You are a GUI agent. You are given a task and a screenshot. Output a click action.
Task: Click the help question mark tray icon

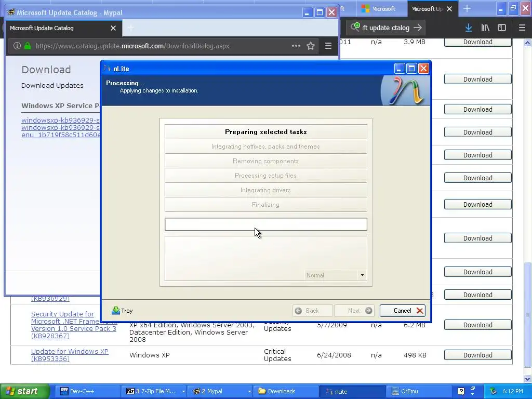pyautogui.click(x=461, y=391)
